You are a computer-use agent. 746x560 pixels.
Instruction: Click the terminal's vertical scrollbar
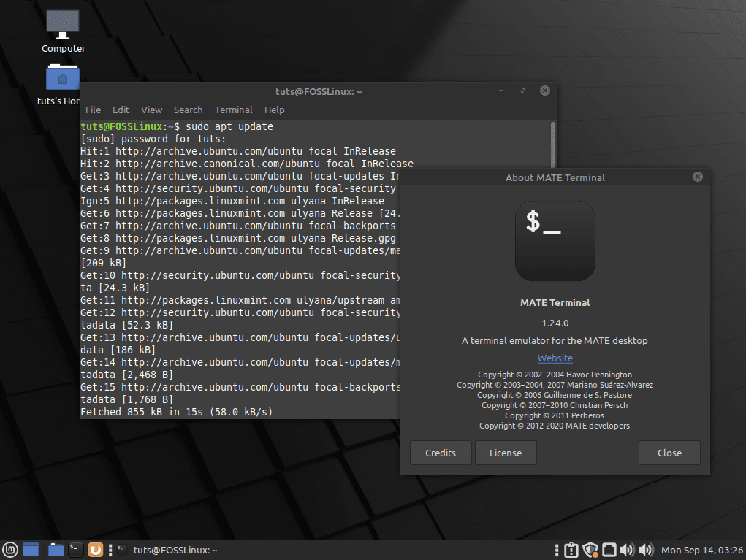click(552, 146)
